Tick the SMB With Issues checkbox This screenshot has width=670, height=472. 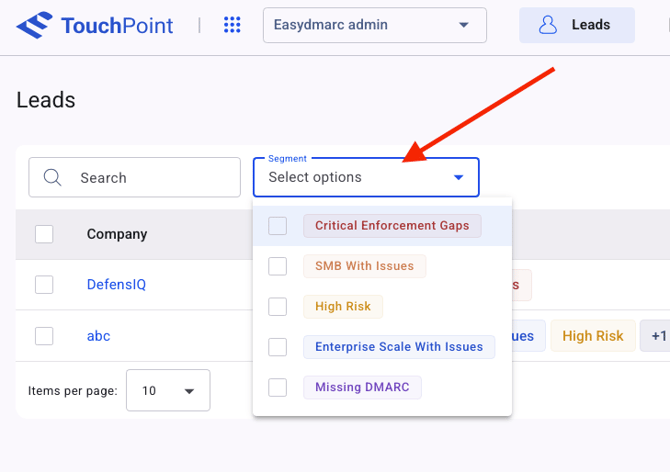coord(278,266)
